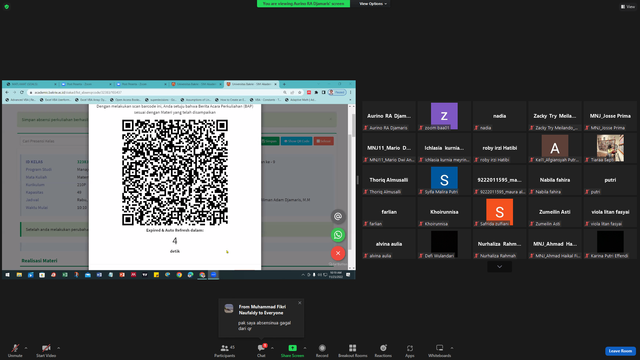Click the browser back arrow in shared screen
The width and height of the screenshot is (640, 360).
pyautogui.click(x=7, y=93)
